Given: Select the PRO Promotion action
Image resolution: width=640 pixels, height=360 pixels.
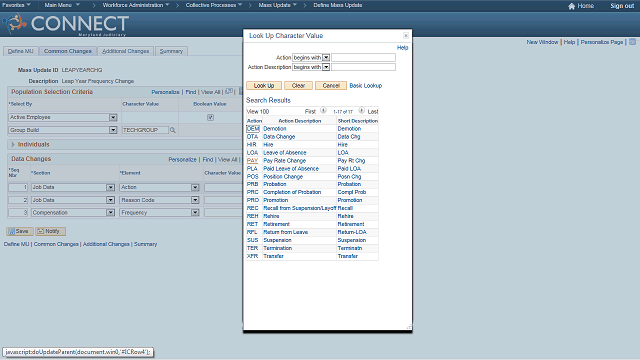Looking at the screenshot, I should tap(253, 200).
